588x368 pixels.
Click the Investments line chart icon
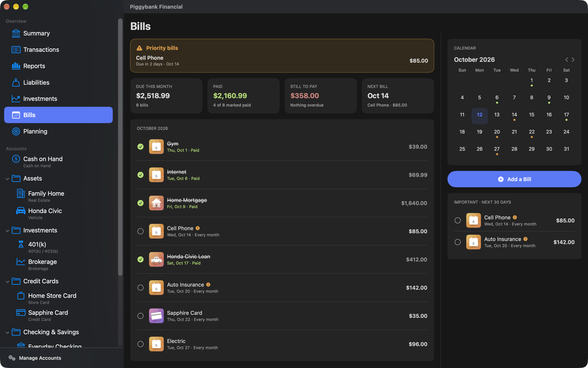point(16,99)
